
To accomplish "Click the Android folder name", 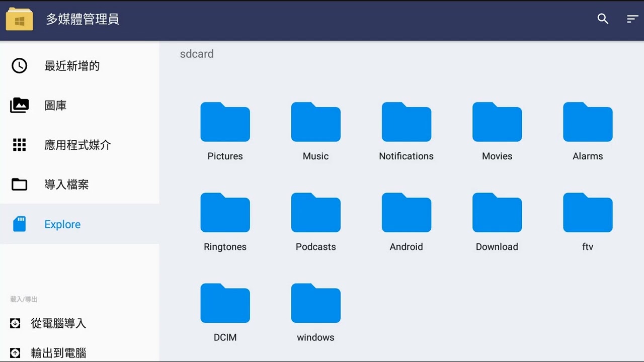I will tap(406, 247).
